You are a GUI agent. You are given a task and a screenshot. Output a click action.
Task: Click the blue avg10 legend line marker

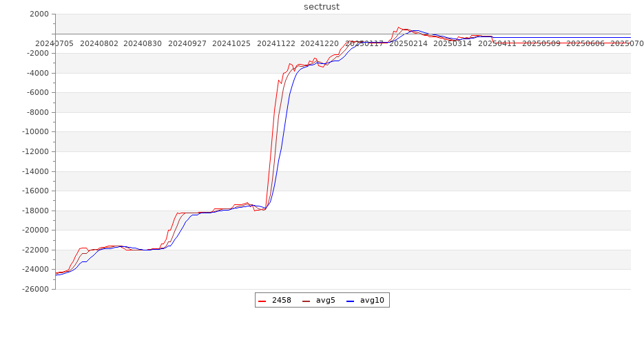[351, 301]
